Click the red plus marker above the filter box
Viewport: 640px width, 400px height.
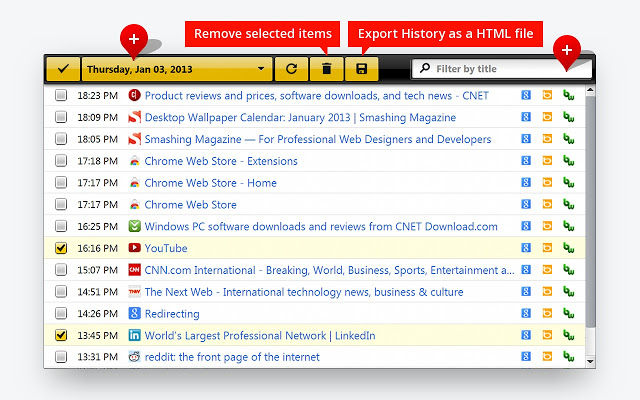[567, 50]
